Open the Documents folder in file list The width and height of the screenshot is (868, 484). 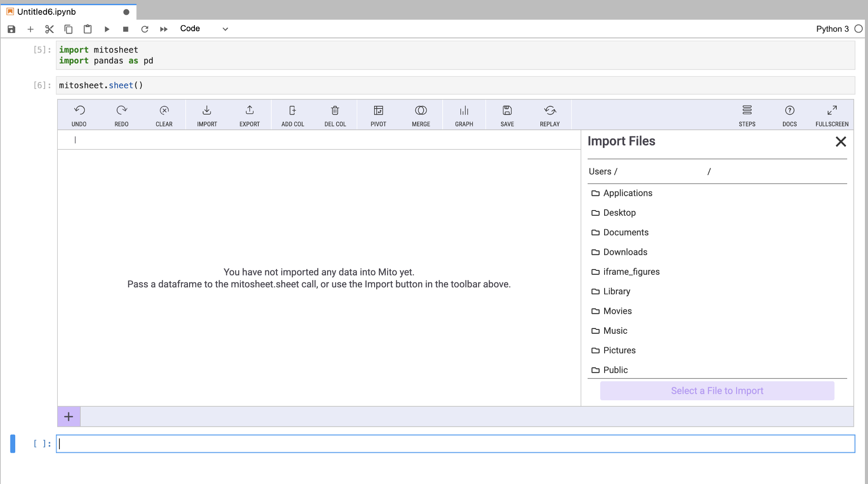click(625, 232)
